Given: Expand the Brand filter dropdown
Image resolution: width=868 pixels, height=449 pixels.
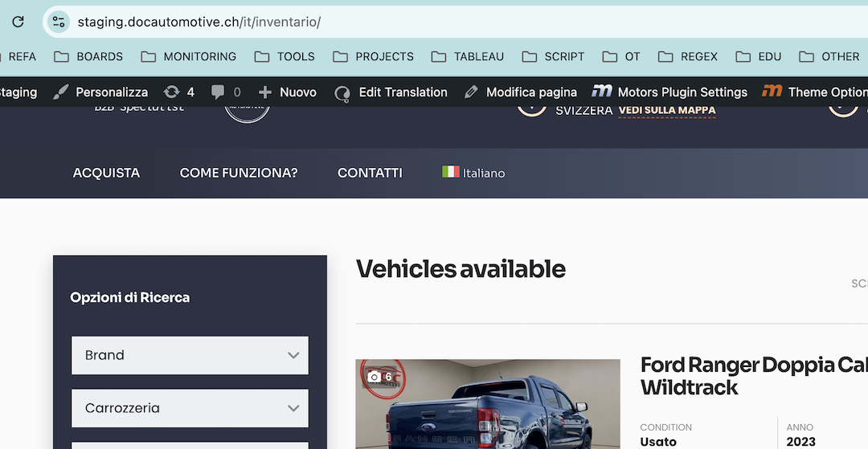Looking at the screenshot, I should (190, 355).
